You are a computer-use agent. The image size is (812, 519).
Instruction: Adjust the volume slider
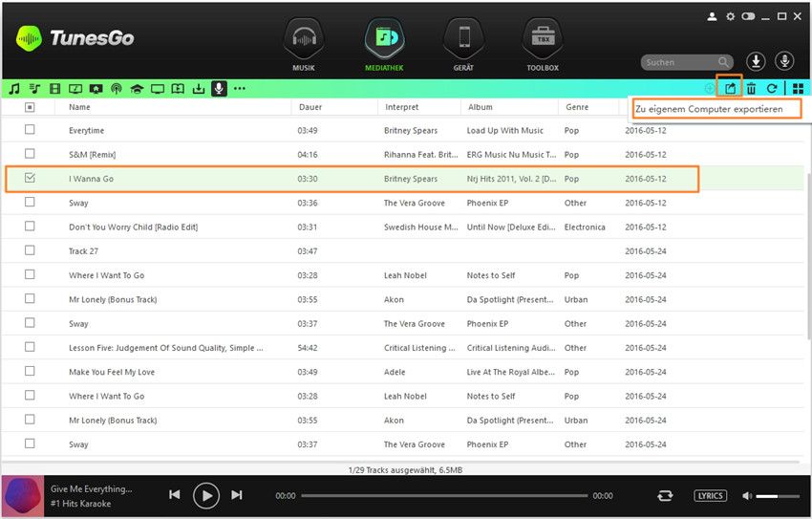click(x=778, y=496)
